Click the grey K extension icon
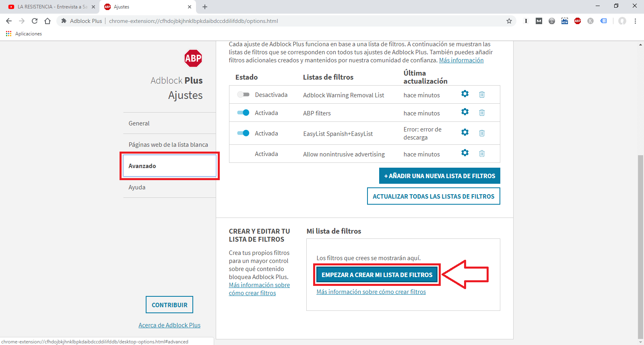This screenshot has height=345, width=644. coord(590,21)
